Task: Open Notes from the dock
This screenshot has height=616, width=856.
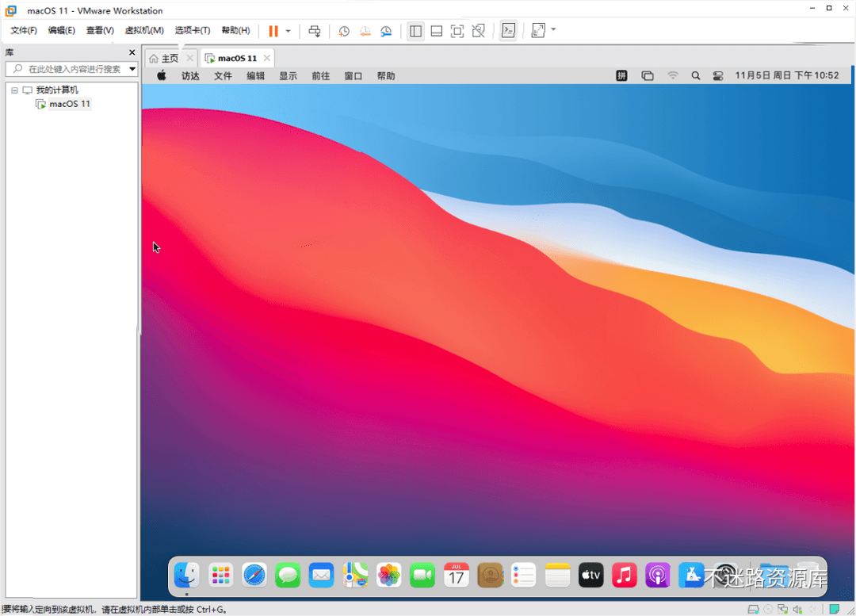Action: tap(557, 575)
